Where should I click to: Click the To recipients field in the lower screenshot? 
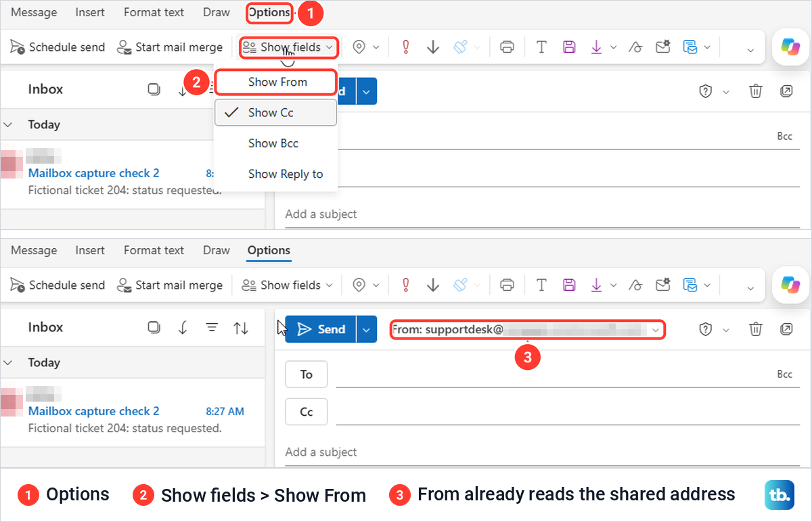[x=567, y=375]
